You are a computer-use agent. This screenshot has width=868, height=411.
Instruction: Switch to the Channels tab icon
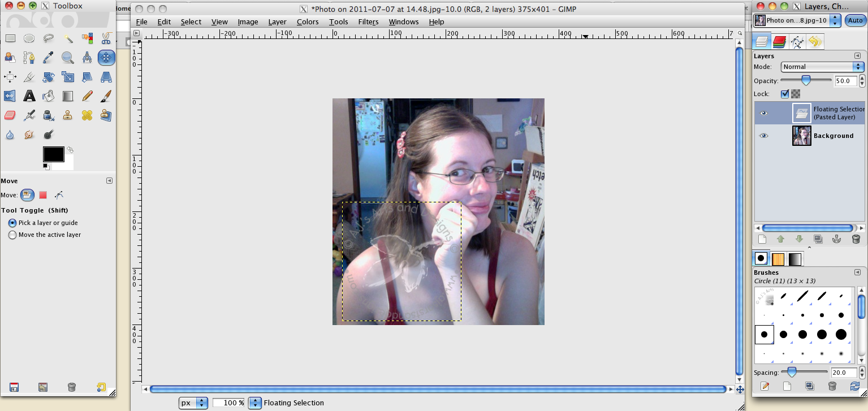779,41
